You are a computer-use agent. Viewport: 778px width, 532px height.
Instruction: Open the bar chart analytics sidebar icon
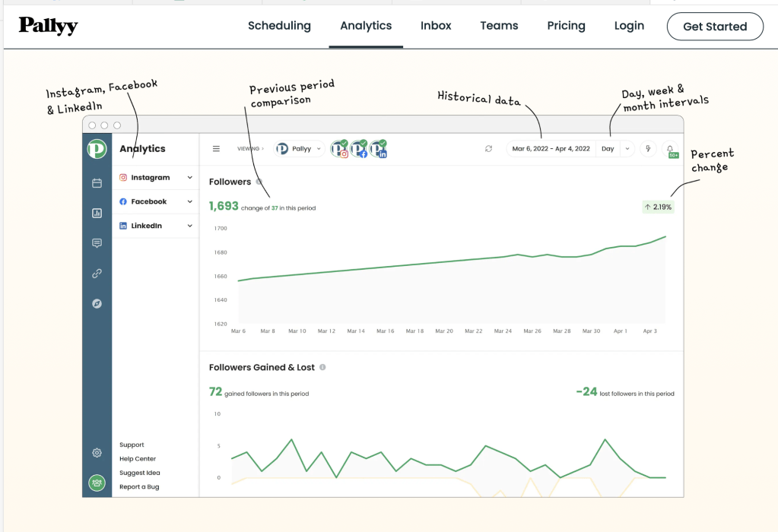click(x=97, y=214)
